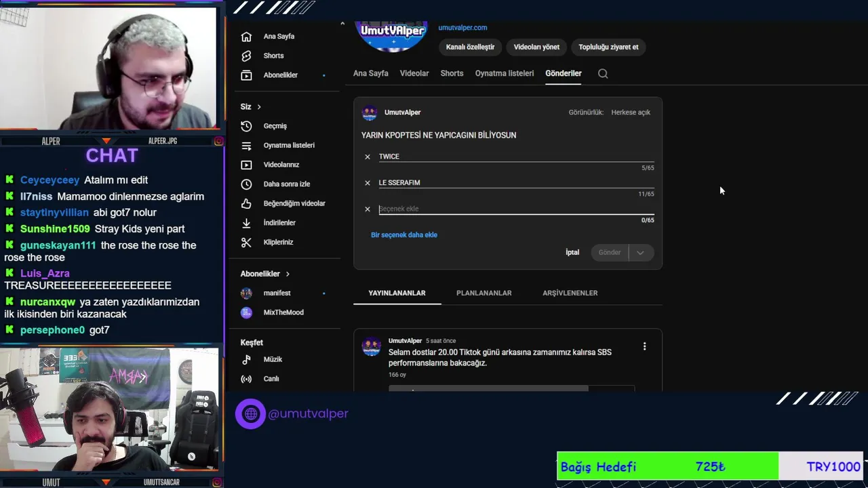Screen dimensions: 868x488
Task: Open the İndirilenler download icon
Action: [246, 223]
